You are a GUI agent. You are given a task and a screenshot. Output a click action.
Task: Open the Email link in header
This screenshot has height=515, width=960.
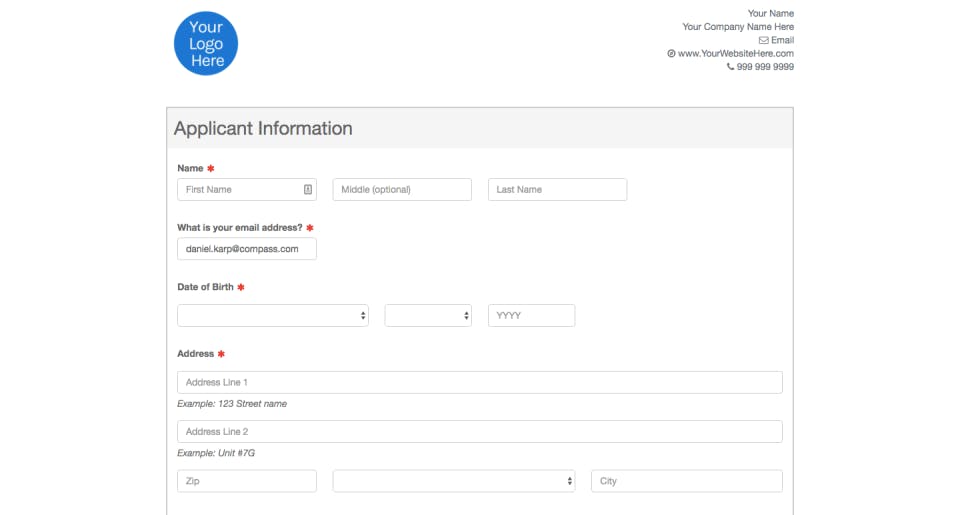pyautogui.click(x=782, y=40)
